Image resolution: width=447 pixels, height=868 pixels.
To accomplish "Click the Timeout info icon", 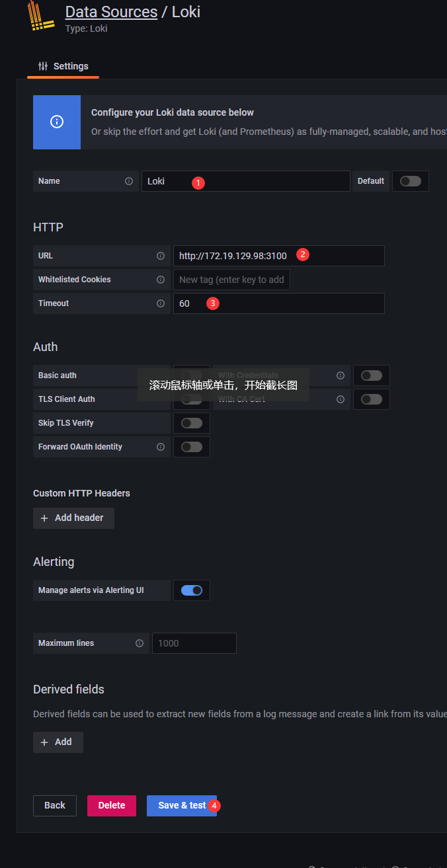I will [x=161, y=303].
